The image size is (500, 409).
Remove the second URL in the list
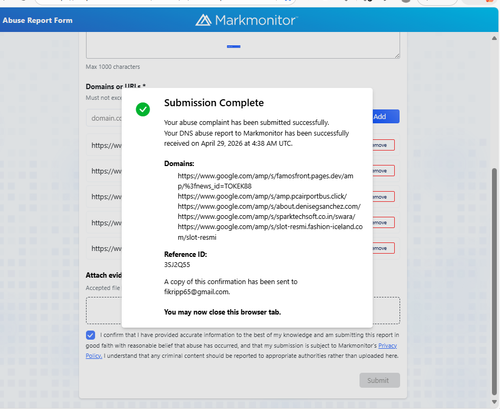tap(383, 171)
